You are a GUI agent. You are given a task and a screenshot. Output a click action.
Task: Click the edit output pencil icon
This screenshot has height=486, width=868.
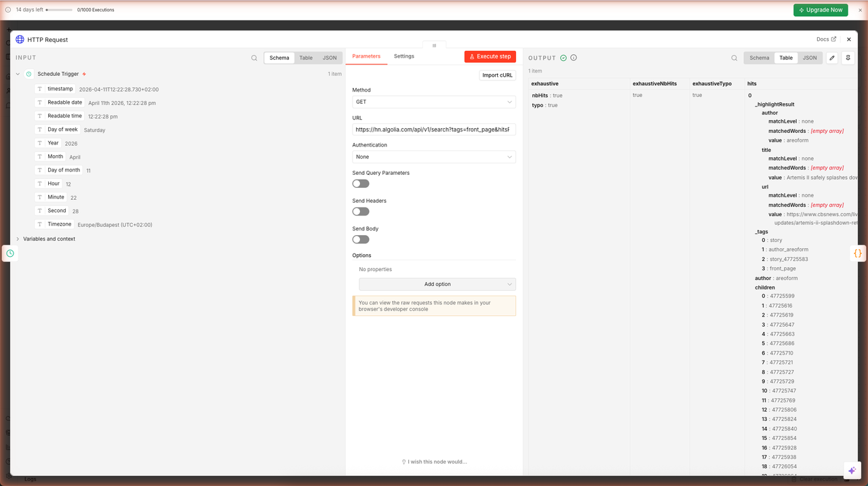pyautogui.click(x=832, y=58)
